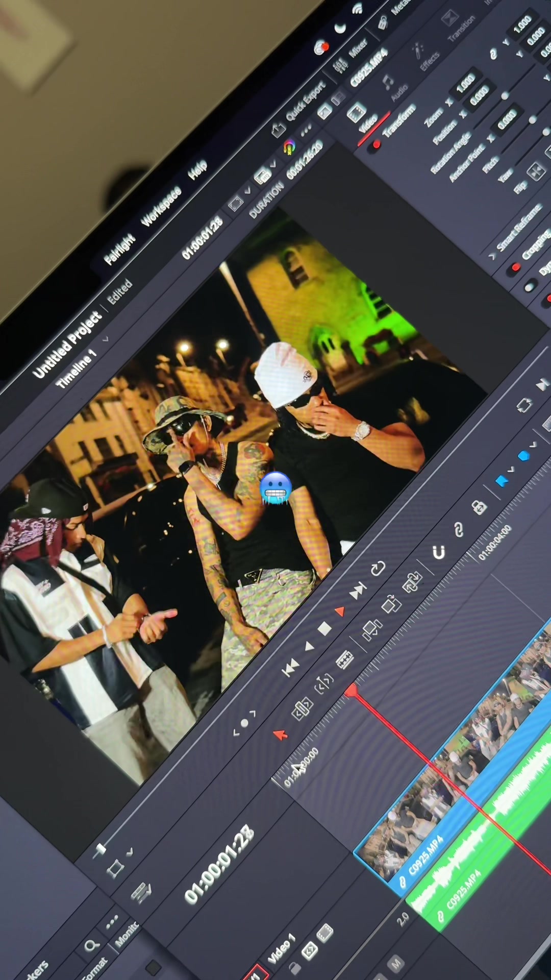This screenshot has width=551, height=980.
Task: Click the search magnifier icon
Action: 91,946
